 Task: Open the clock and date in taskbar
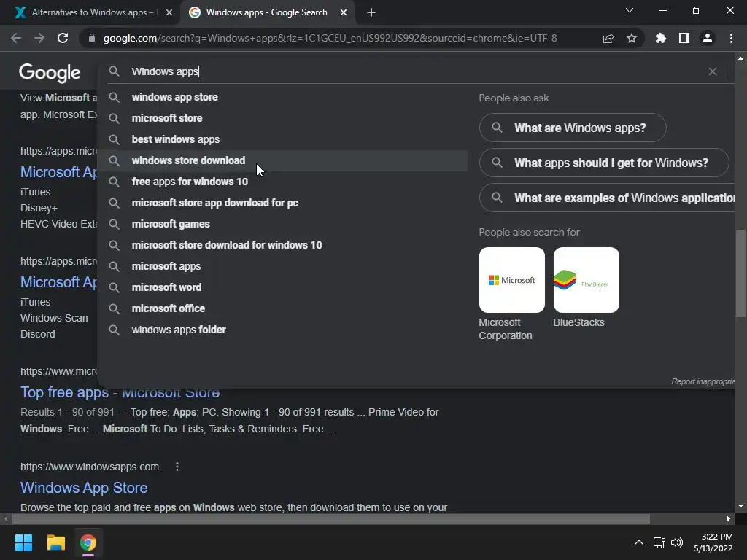click(713, 542)
